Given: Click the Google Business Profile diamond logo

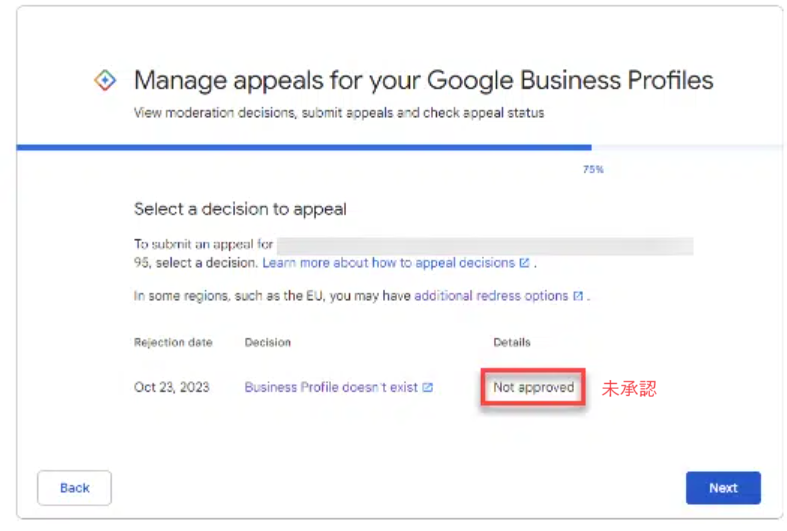Looking at the screenshot, I should pyautogui.click(x=105, y=80).
